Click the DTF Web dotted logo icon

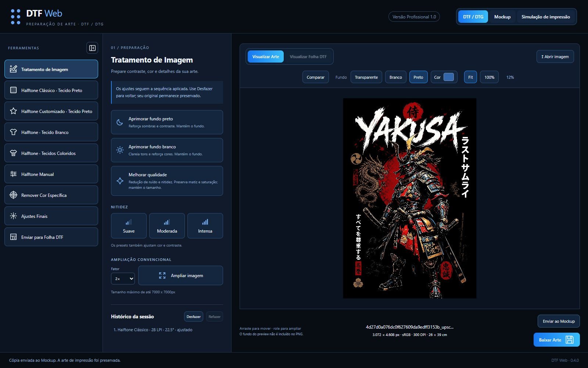point(15,17)
